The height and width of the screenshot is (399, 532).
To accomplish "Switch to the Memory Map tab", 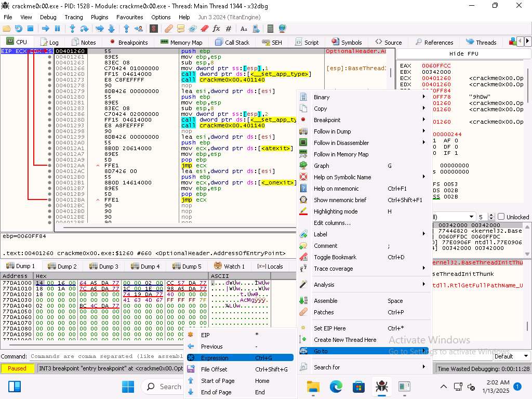I will pyautogui.click(x=181, y=43).
